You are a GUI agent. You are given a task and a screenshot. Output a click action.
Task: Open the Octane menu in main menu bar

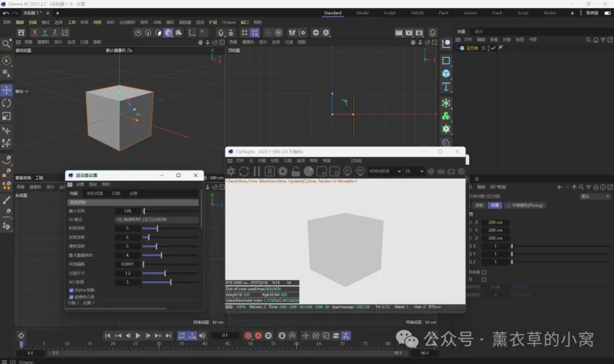pyautogui.click(x=229, y=22)
